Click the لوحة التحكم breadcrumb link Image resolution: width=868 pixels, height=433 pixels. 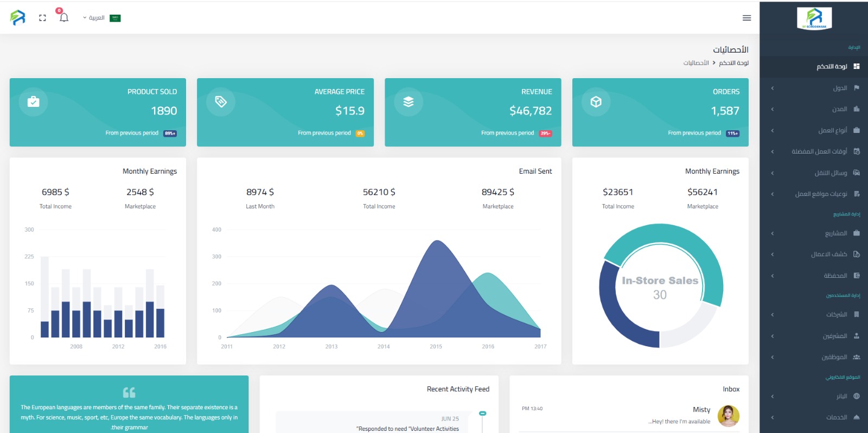[x=733, y=63]
